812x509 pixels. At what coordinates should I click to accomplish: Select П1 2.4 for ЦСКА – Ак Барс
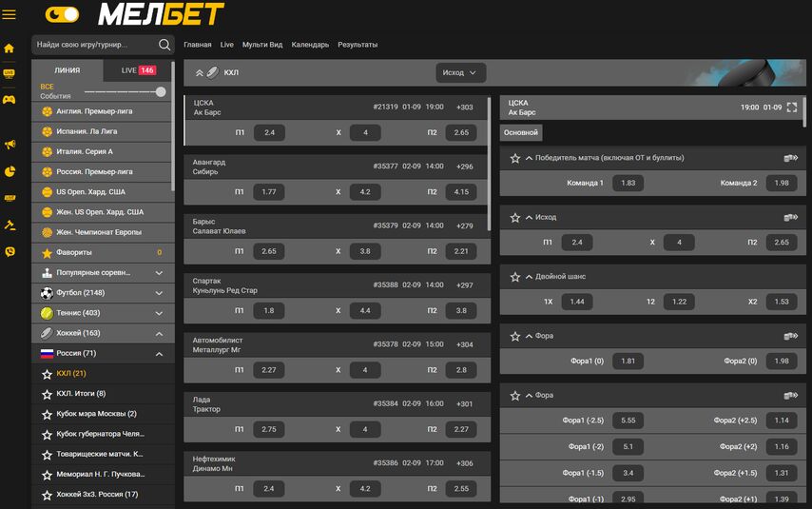coord(269,132)
